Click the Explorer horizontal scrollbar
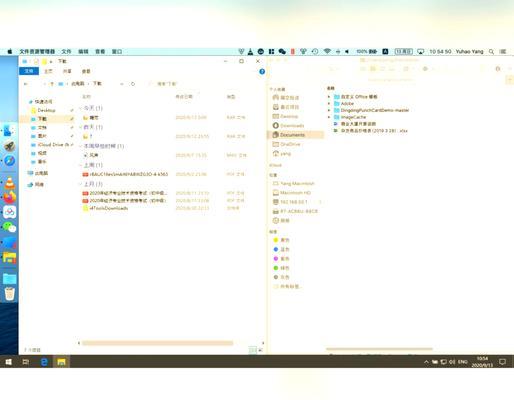Image resolution: width=514 pixels, height=400 pixels. click(x=157, y=343)
